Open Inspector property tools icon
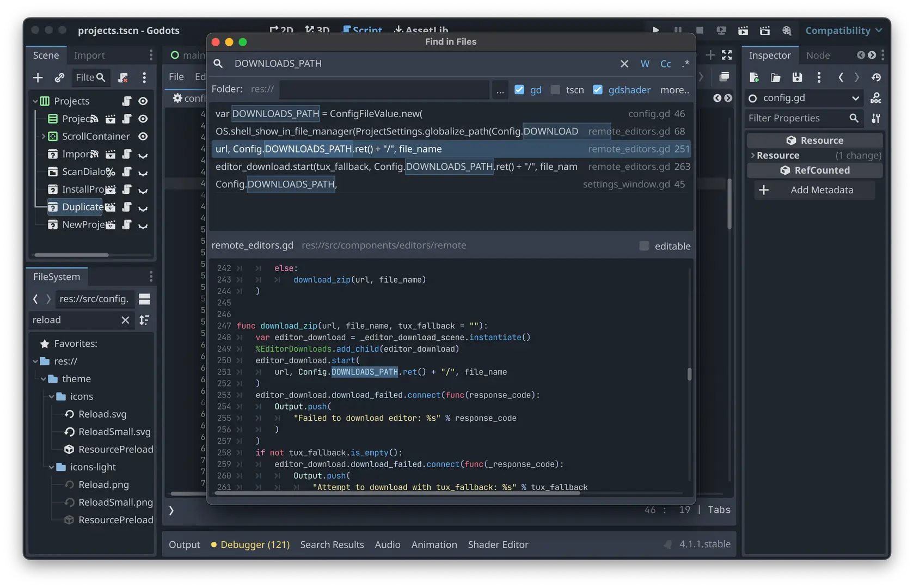This screenshot has height=588, width=914. [x=876, y=118]
